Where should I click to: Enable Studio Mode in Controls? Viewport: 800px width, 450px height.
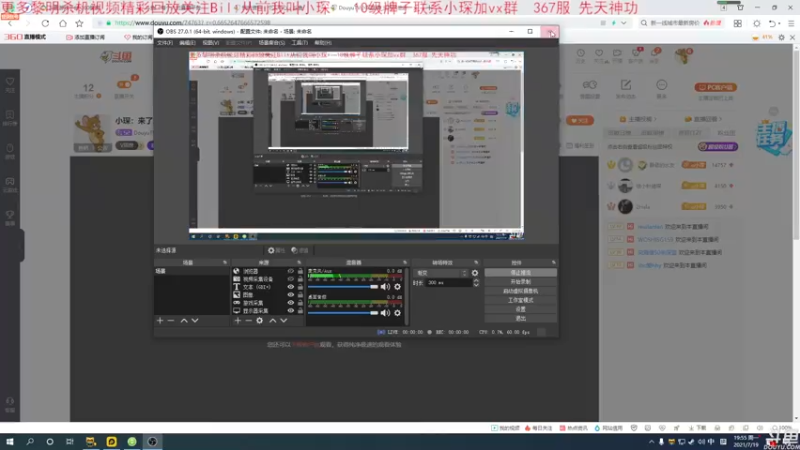pos(520,300)
